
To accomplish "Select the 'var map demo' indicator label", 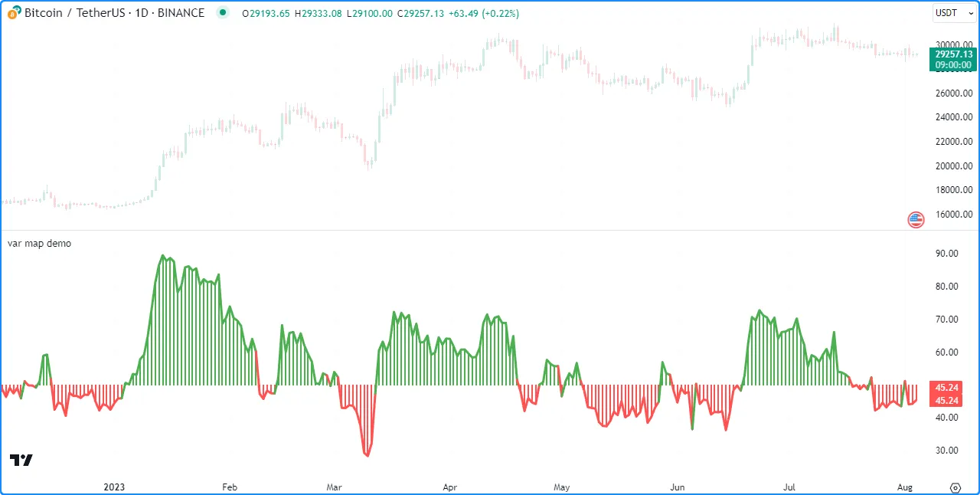I will tap(39, 243).
